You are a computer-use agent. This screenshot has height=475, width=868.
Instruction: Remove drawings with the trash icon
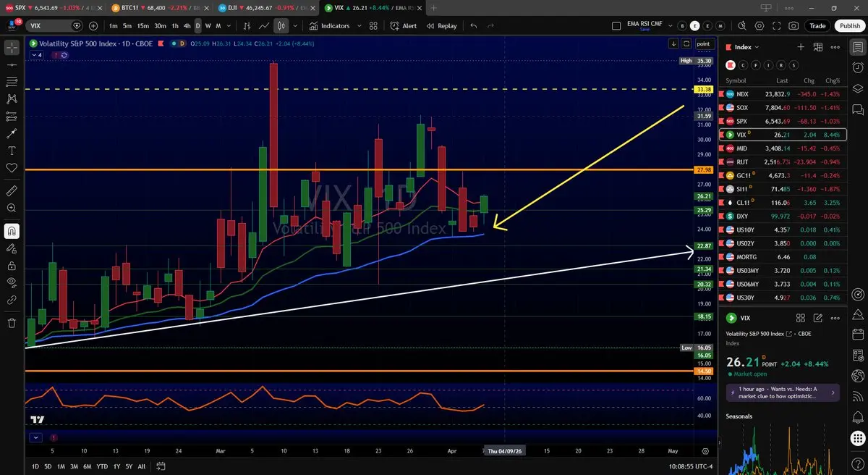coord(12,323)
